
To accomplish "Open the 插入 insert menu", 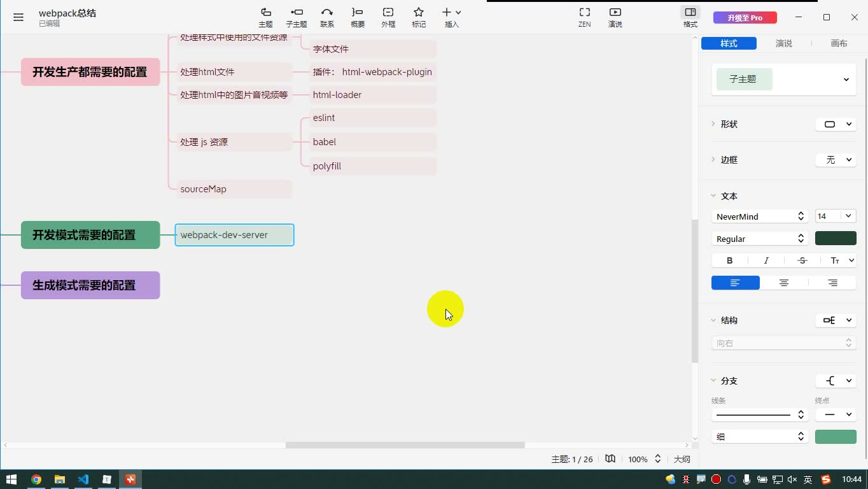I will (451, 17).
